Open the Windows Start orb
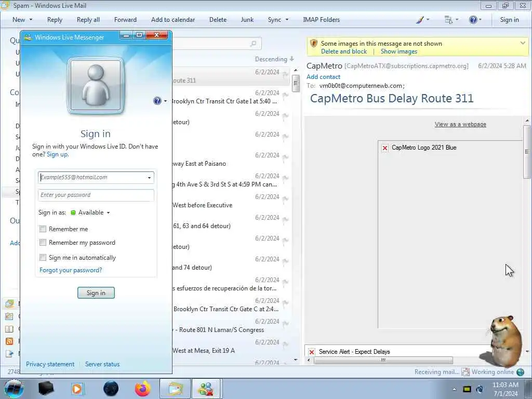Viewport: 532px width, 399px height. pos(14,389)
